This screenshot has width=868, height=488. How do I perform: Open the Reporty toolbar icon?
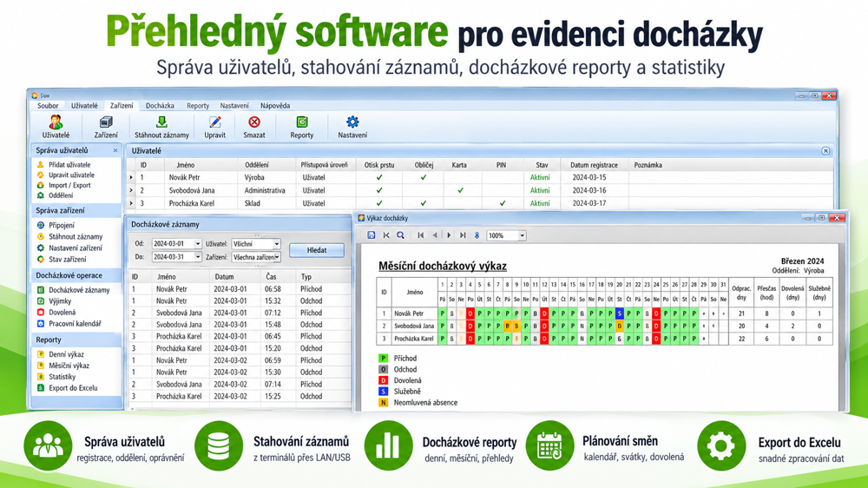click(x=302, y=122)
